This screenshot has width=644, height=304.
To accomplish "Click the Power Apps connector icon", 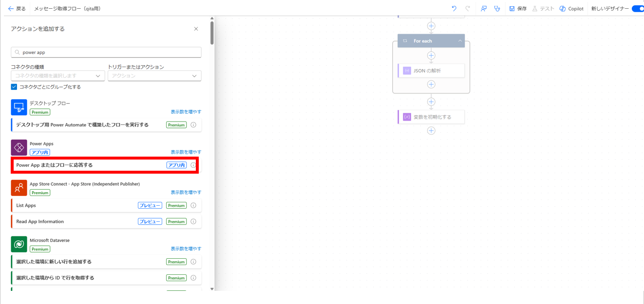I will click(19, 147).
